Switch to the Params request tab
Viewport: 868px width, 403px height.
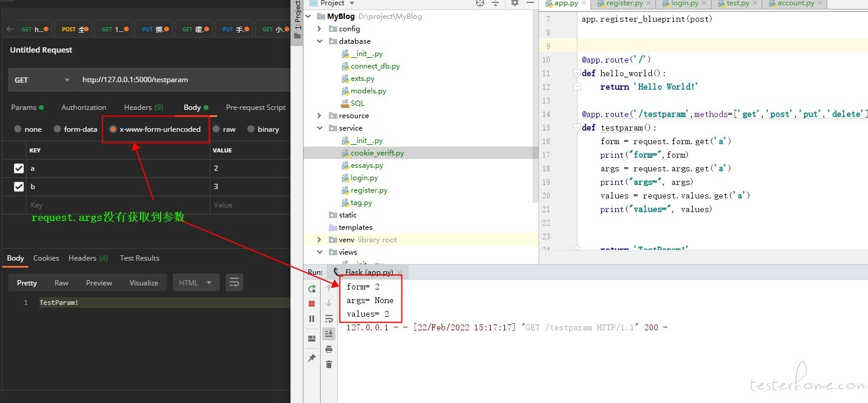coord(27,108)
